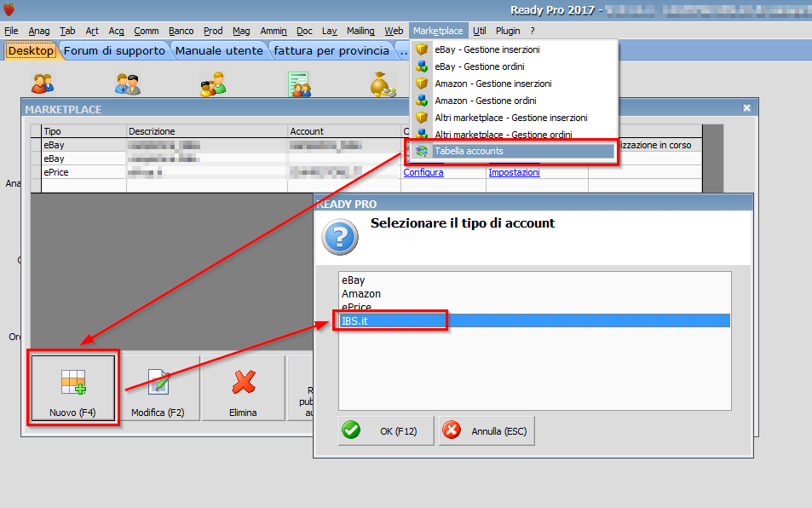Screen dimensions: 812x508
Task: Click the document with people desktop icon
Action: click(x=299, y=84)
